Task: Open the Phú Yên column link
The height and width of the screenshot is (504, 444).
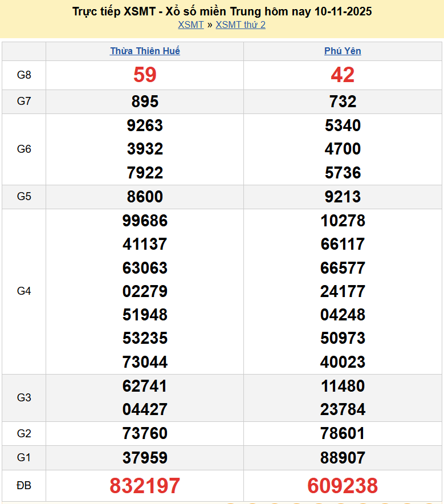Action: coord(343,51)
